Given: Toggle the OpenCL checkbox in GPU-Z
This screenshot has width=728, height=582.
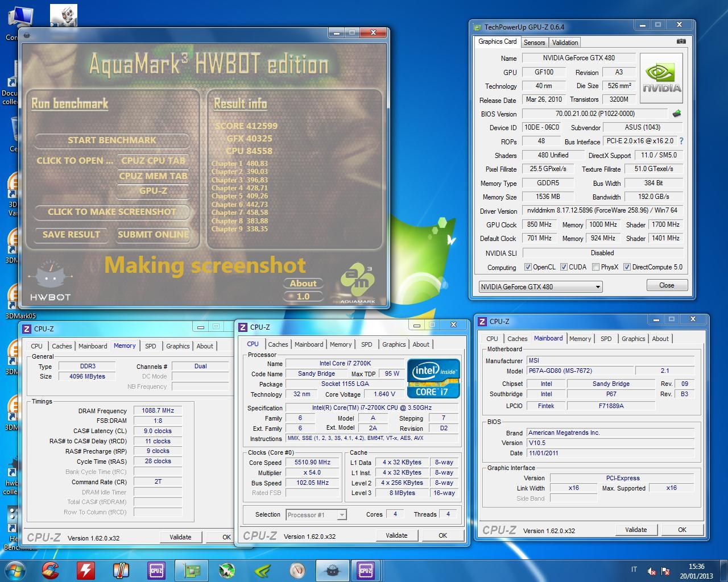Looking at the screenshot, I should pyautogui.click(x=528, y=267).
